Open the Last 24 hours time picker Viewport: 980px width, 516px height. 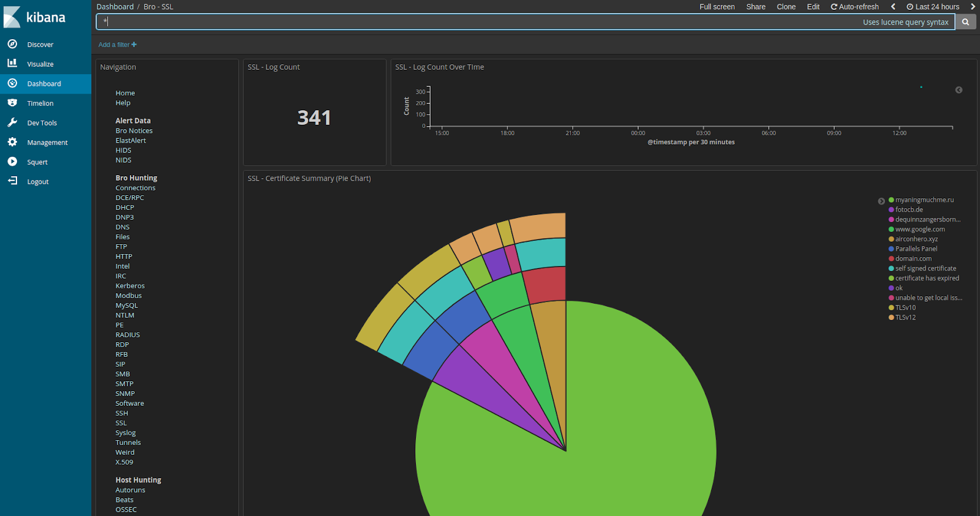(x=933, y=7)
